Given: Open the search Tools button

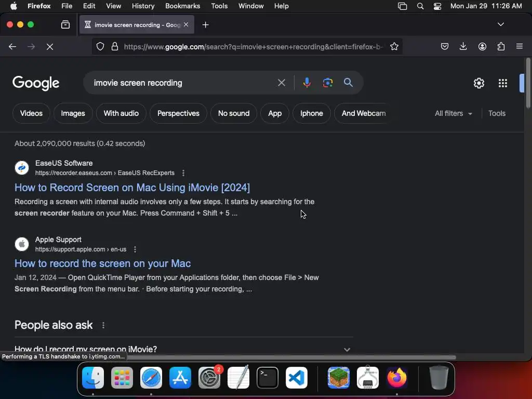Looking at the screenshot, I should 497,113.
